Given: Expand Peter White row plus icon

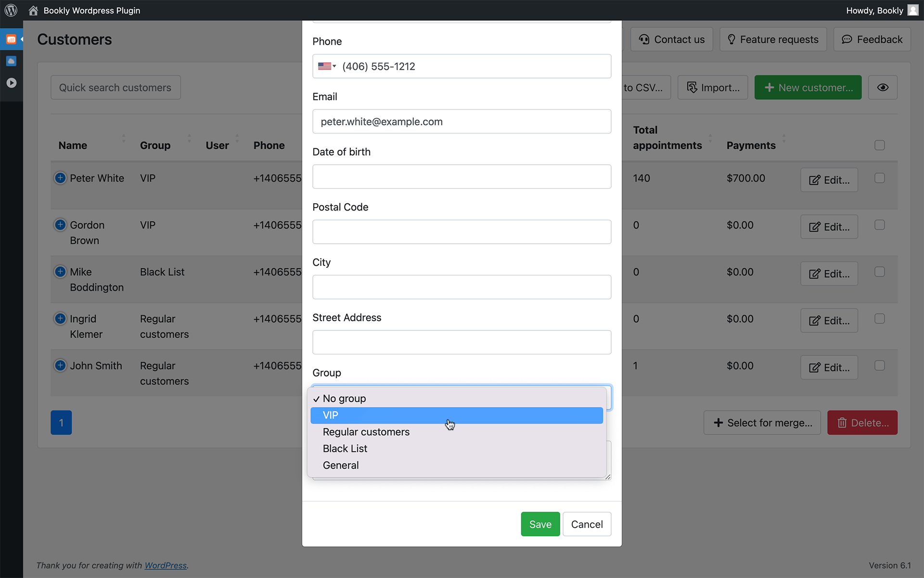Looking at the screenshot, I should pos(60,178).
